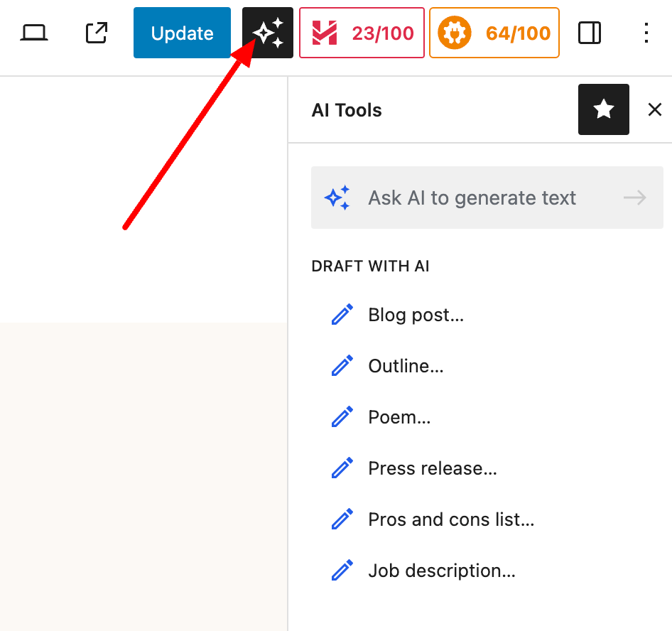Image resolution: width=672 pixels, height=631 pixels.
Task: Open the laptop device preview icon
Action: (x=34, y=33)
